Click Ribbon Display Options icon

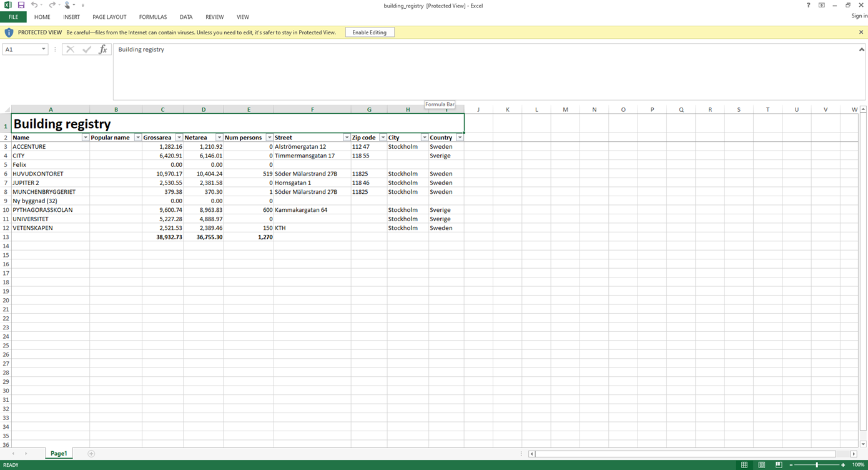[x=822, y=5]
